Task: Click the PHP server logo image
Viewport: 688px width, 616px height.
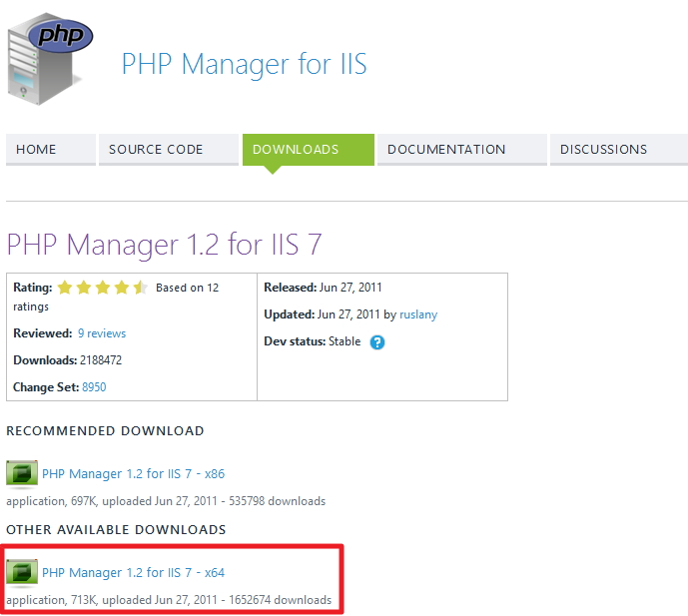Action: point(50,59)
